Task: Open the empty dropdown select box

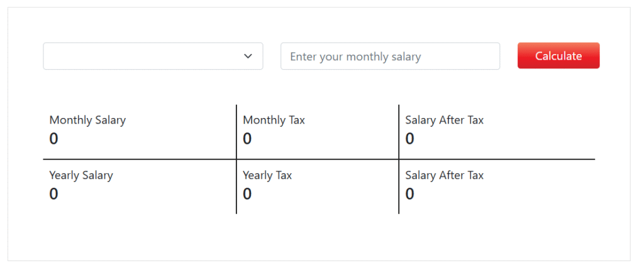Action: click(143, 56)
